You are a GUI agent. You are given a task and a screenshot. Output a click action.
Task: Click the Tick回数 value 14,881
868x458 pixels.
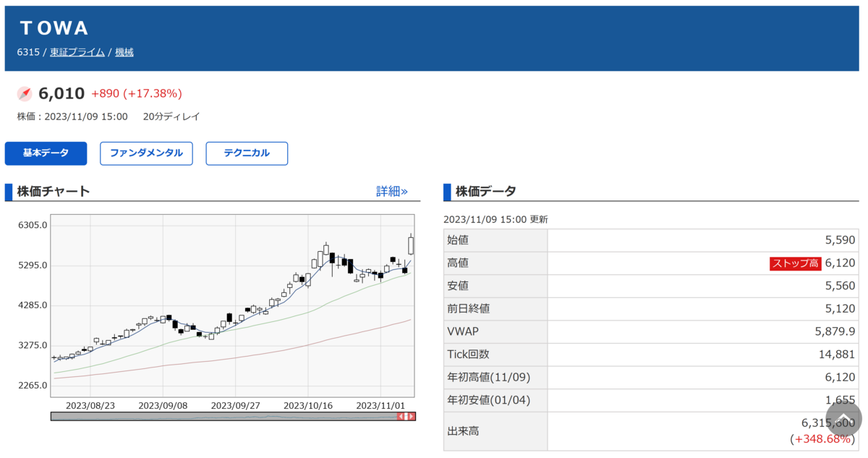[x=837, y=355]
